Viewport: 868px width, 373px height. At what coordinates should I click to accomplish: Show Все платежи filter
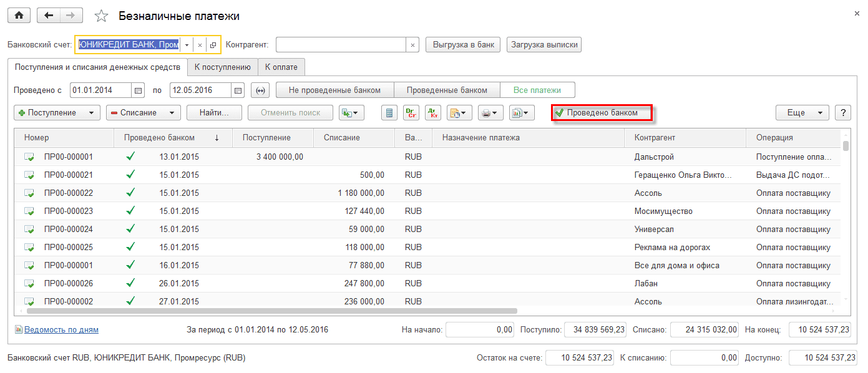click(537, 90)
